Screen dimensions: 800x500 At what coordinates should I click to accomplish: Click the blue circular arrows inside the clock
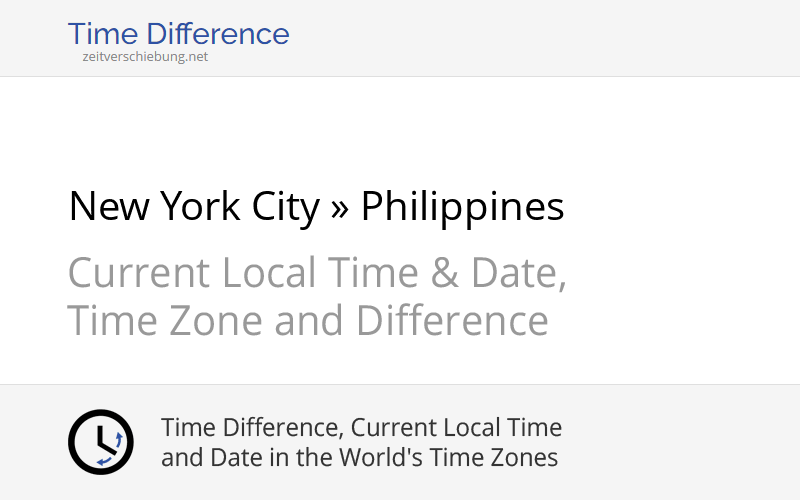(111, 449)
